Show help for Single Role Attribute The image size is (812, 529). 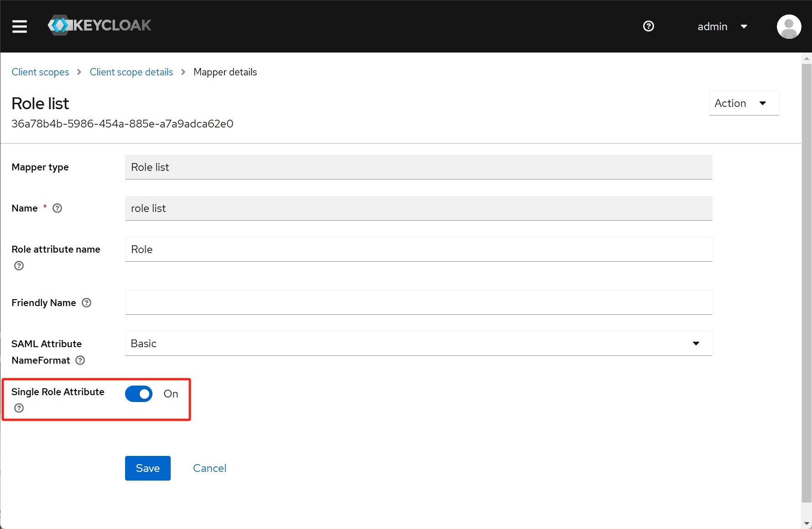click(19, 408)
